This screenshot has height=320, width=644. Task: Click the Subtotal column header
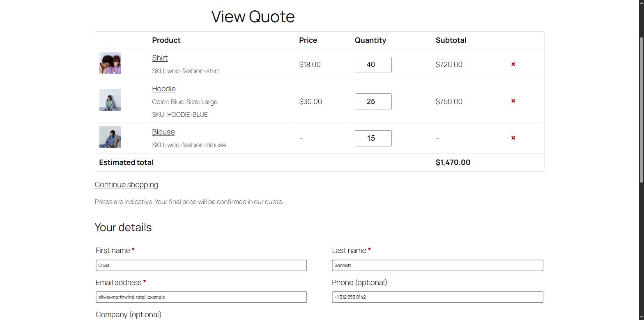(x=451, y=40)
